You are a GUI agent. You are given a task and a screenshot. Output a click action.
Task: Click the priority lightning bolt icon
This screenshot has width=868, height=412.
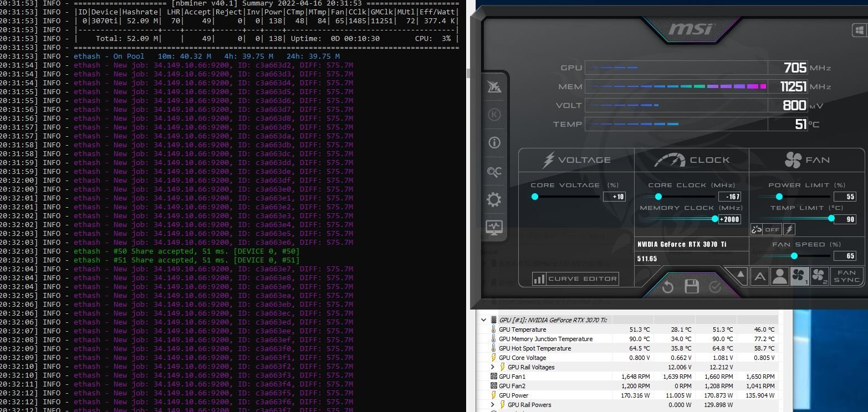point(789,229)
